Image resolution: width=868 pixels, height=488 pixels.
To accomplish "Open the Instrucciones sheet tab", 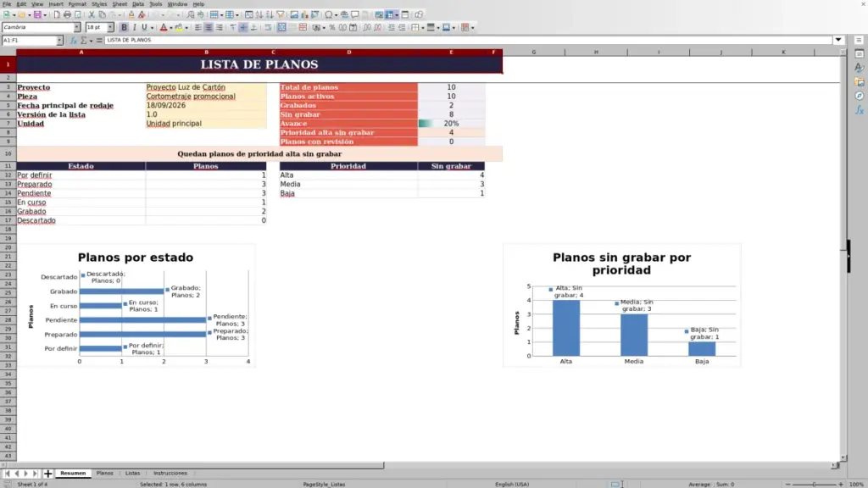I will coord(170,473).
